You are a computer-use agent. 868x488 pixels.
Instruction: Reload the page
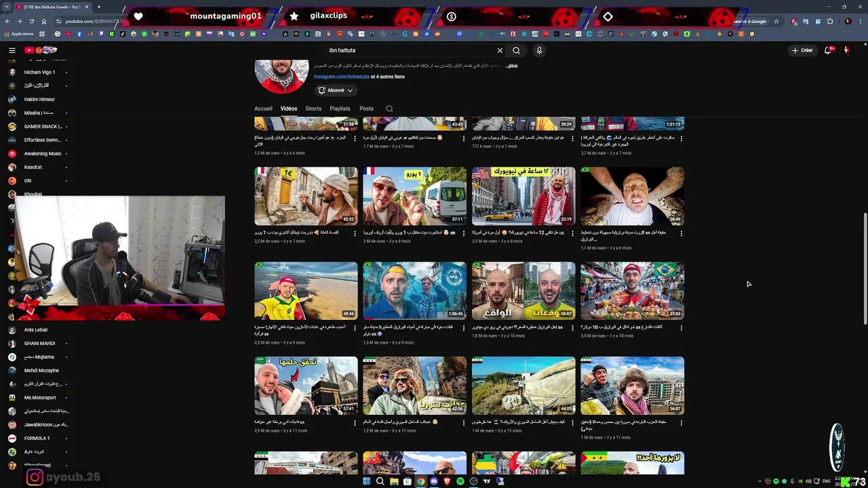click(x=31, y=22)
